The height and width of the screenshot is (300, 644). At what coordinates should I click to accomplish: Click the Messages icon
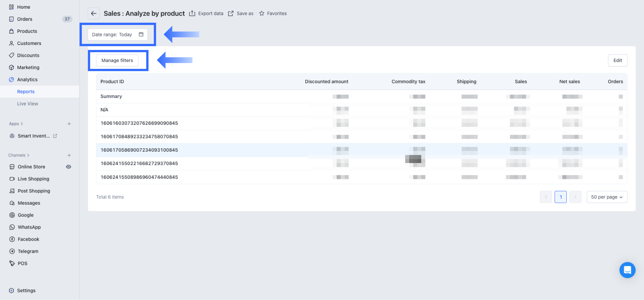[x=12, y=203]
